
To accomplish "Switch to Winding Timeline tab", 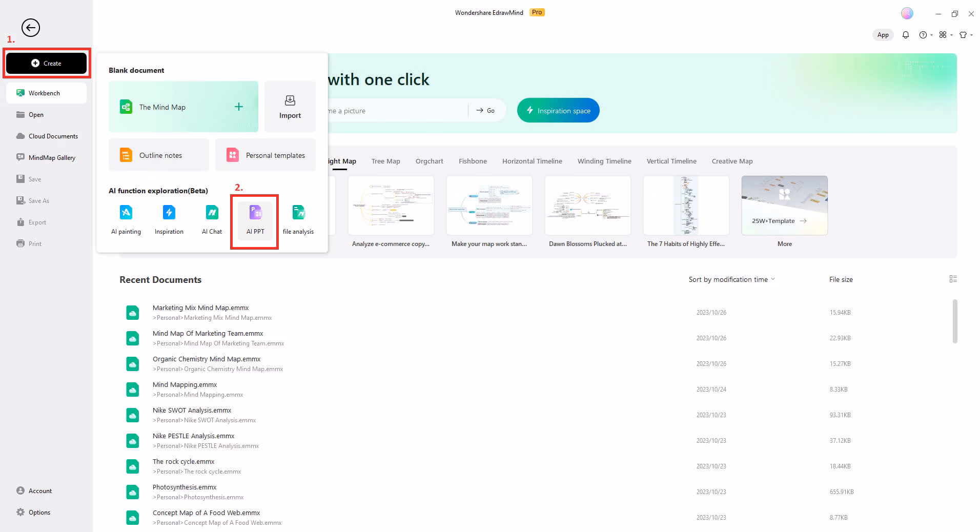I will pyautogui.click(x=604, y=161).
